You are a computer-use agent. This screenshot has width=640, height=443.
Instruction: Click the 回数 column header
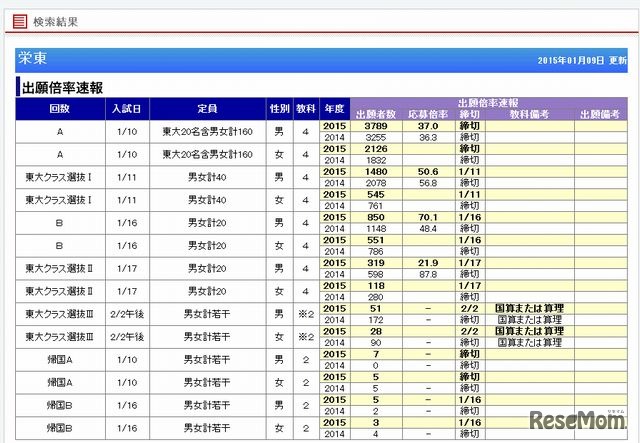(x=60, y=109)
